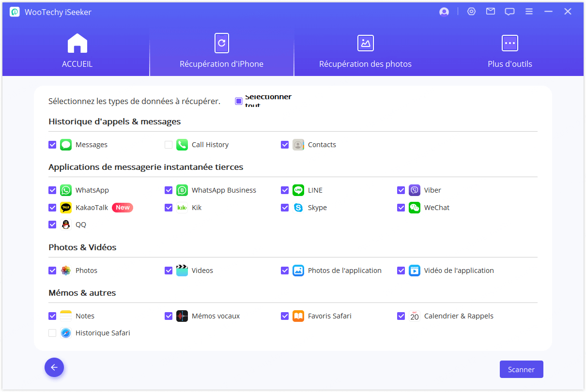This screenshot has height=392, width=586.
Task: Click the WhatsApp app icon
Action: click(x=66, y=190)
